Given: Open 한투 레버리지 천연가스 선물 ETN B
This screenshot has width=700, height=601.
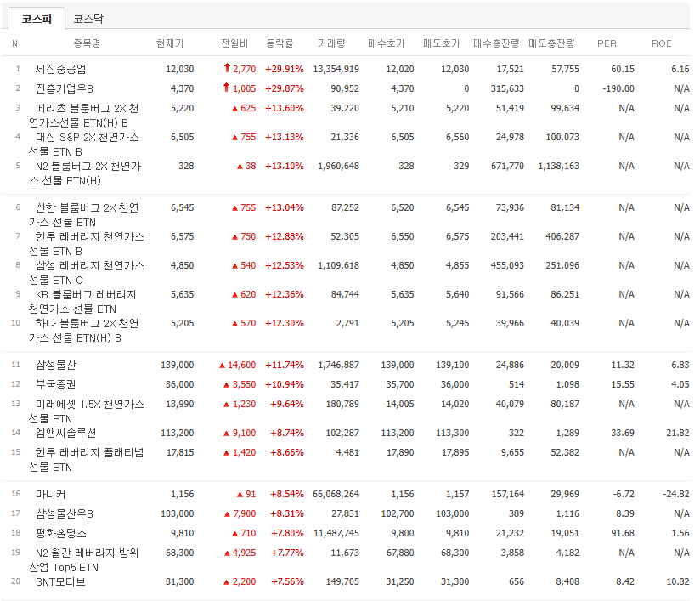Looking at the screenshot, I should coord(86,244).
